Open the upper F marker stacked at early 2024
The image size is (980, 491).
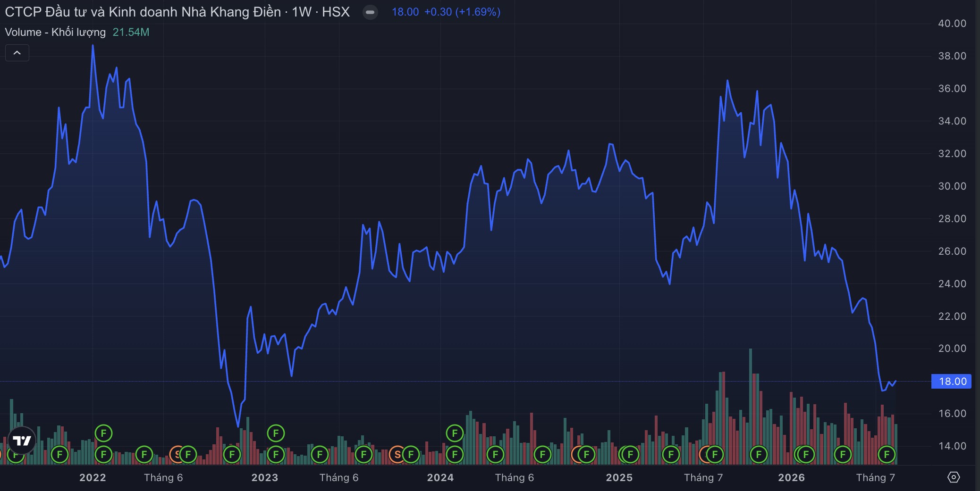pos(455,433)
